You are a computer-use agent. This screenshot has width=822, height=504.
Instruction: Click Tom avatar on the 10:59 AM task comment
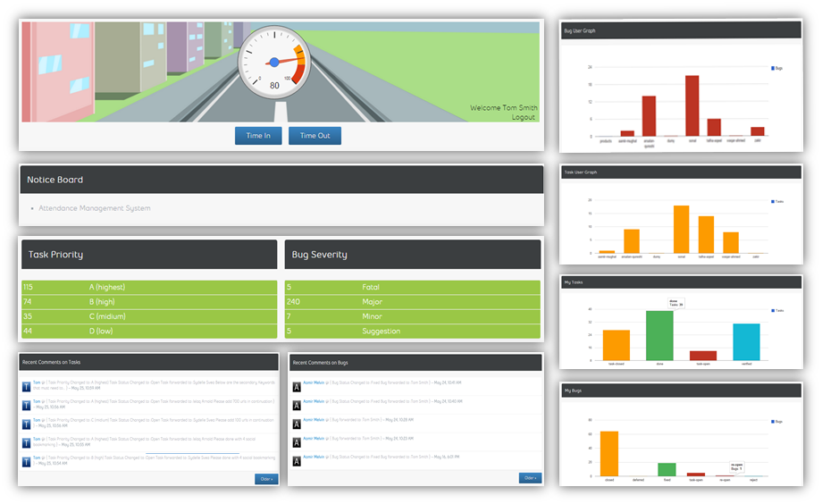[26, 387]
